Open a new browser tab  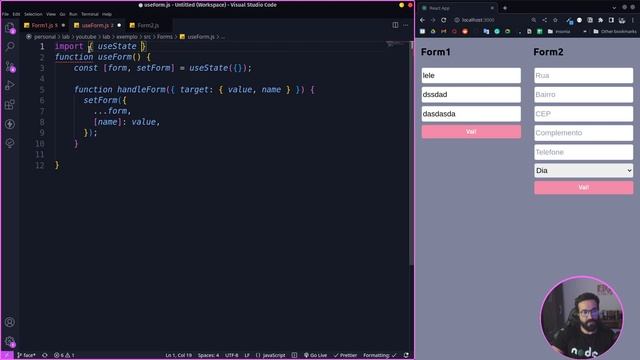coord(505,8)
